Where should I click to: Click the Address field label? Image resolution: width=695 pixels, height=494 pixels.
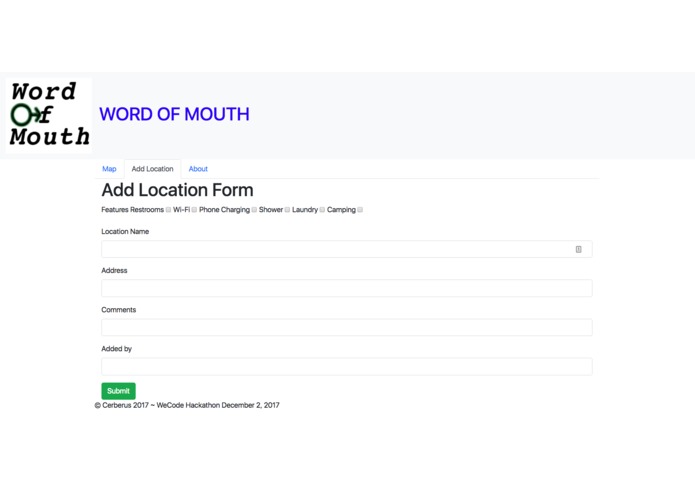pyautogui.click(x=114, y=270)
